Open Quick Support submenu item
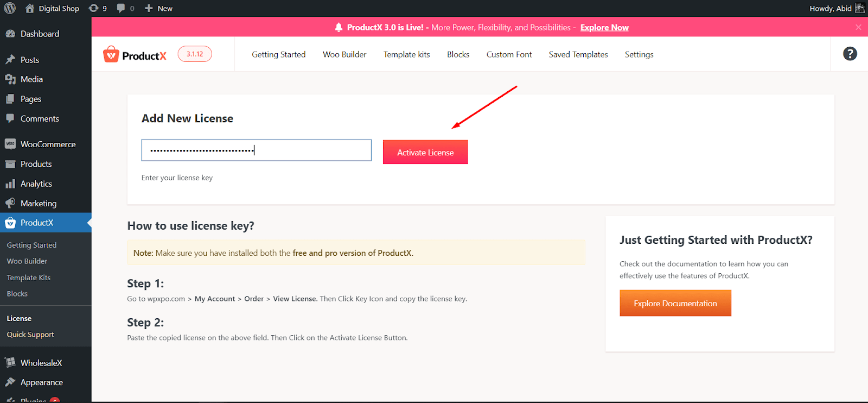868x403 pixels. click(x=30, y=335)
